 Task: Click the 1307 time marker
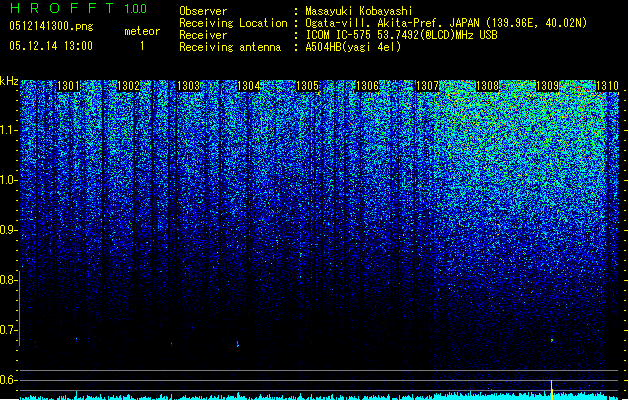(x=428, y=86)
